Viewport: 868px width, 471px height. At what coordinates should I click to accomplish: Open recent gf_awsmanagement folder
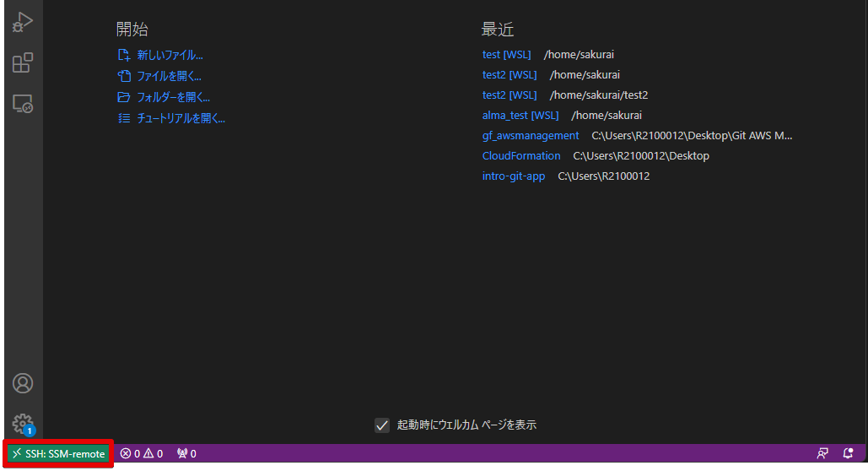coord(531,135)
